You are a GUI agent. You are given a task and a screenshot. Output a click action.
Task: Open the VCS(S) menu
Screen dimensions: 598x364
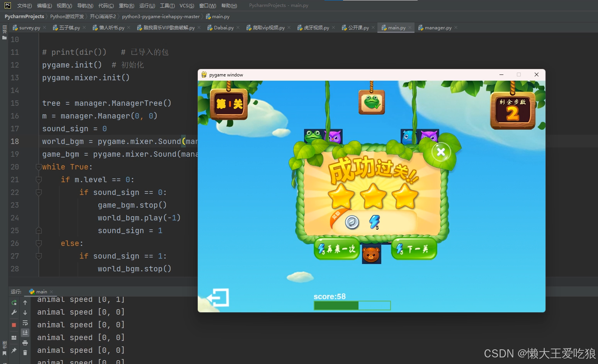pyautogui.click(x=187, y=5)
